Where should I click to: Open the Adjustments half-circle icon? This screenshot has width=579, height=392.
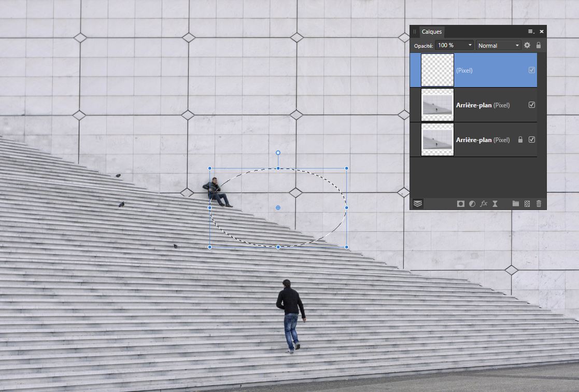pos(472,204)
